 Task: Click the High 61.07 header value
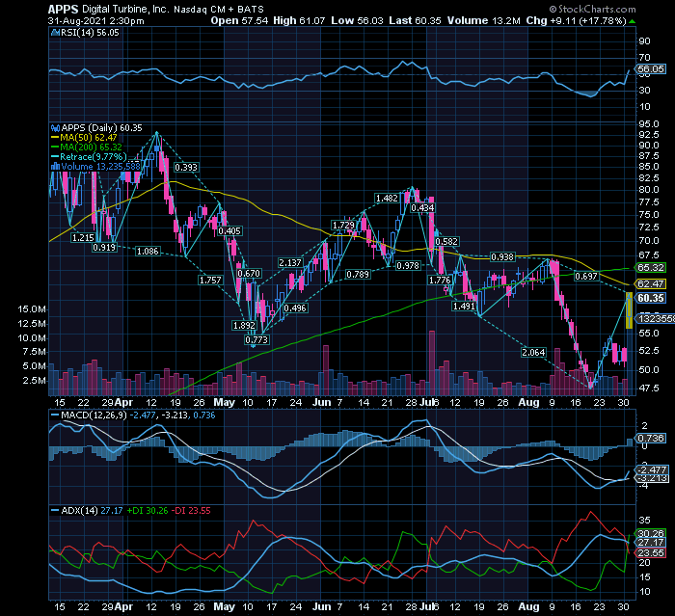pyautogui.click(x=299, y=20)
